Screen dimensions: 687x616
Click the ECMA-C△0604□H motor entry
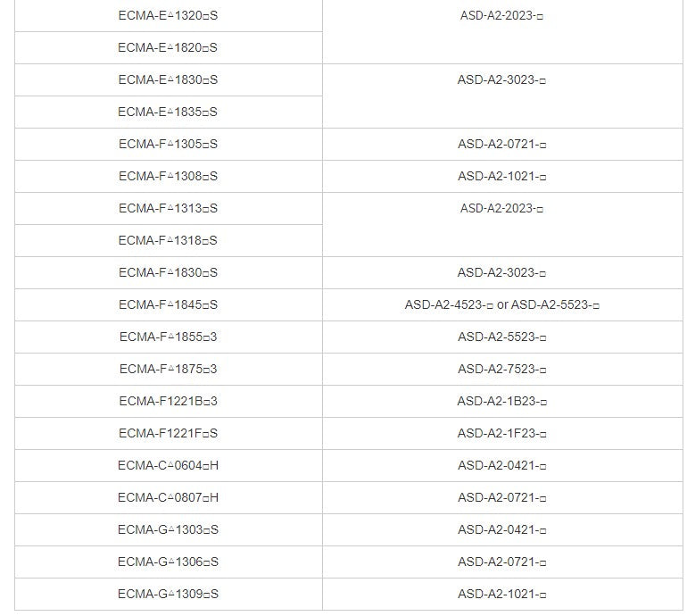[x=168, y=466]
